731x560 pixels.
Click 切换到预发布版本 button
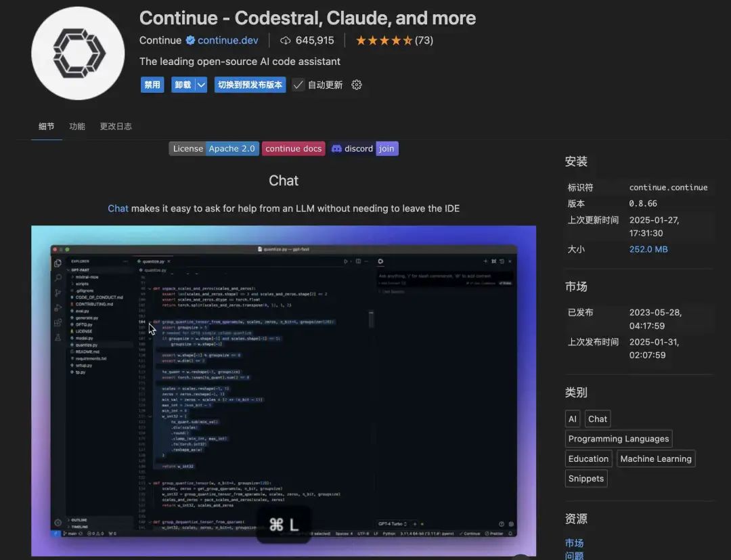coord(250,85)
